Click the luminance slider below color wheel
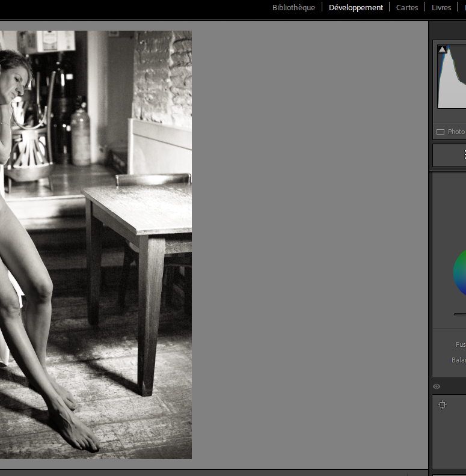Image resolution: width=466 pixels, height=476 pixels. click(460, 314)
